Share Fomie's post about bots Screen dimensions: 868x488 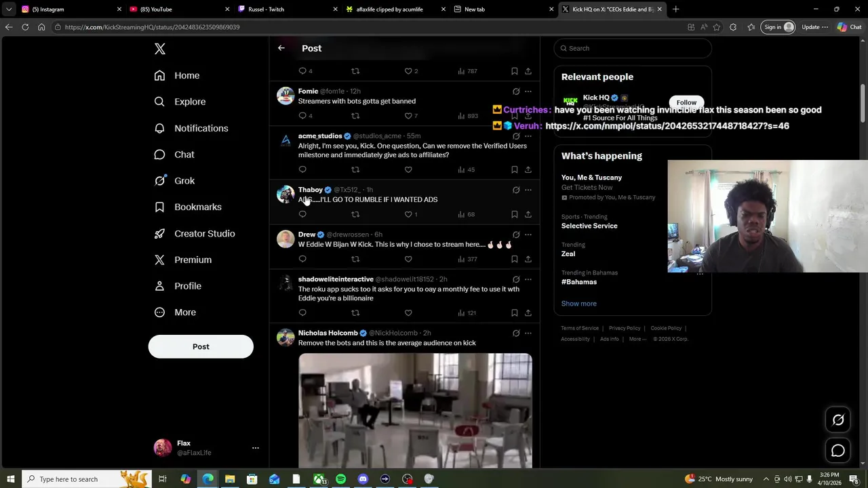pyautogui.click(x=528, y=116)
